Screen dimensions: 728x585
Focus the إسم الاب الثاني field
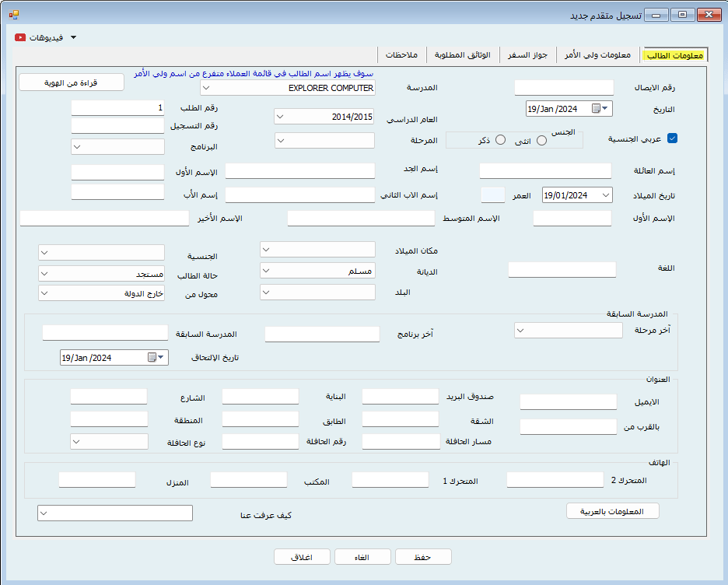[300, 195]
